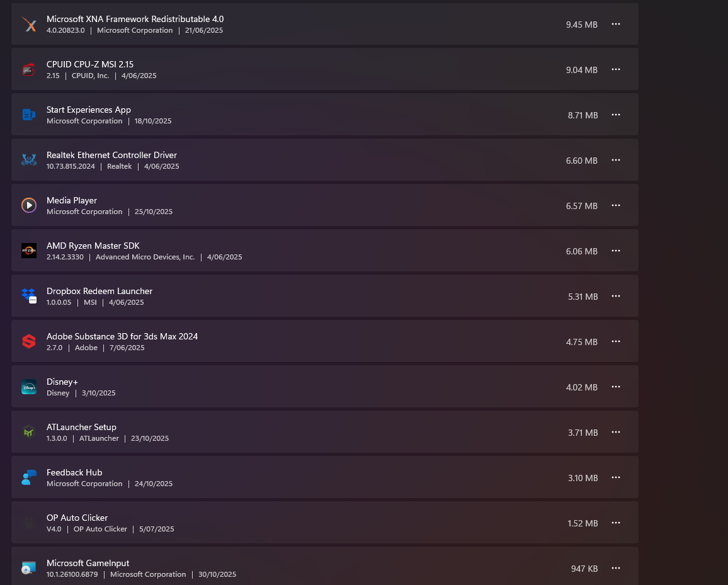Viewport: 728px width, 585px height.
Task: Select the Start Experiences App row title
Action: pyautogui.click(x=89, y=110)
